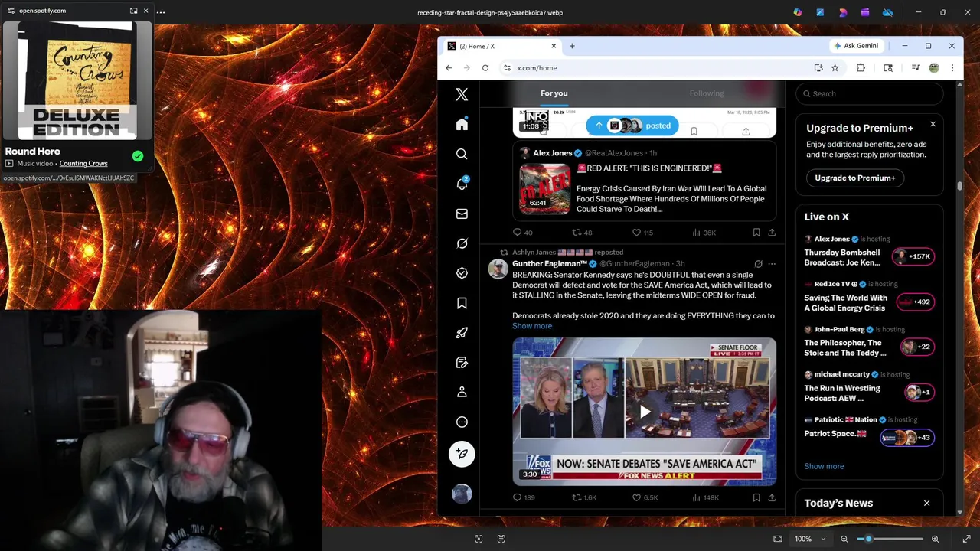980x551 pixels.
Task: Open a new Chrome tab
Action: click(572, 46)
